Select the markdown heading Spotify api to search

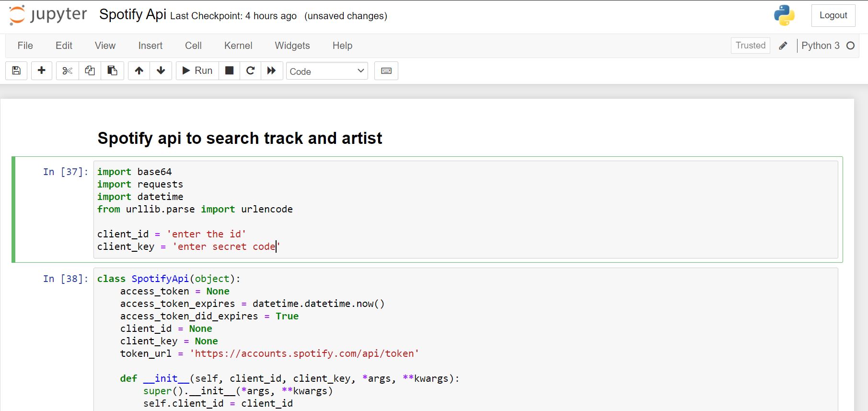(x=240, y=138)
